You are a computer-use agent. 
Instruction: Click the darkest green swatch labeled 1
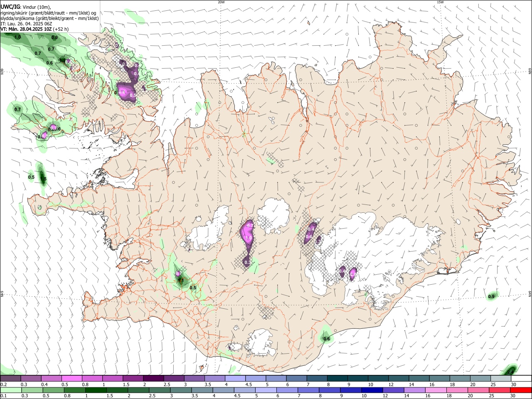pyautogui.click(x=96, y=390)
